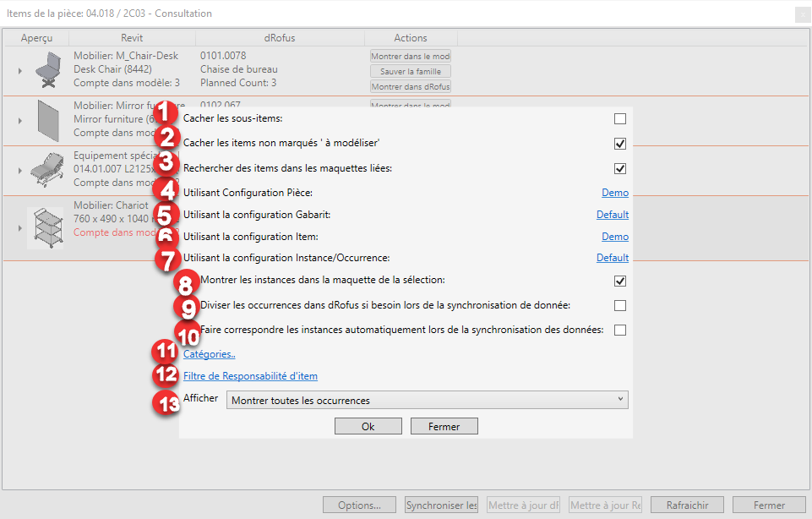
Task: Open the 'Afficher' occurrences dropdown
Action: [427, 400]
